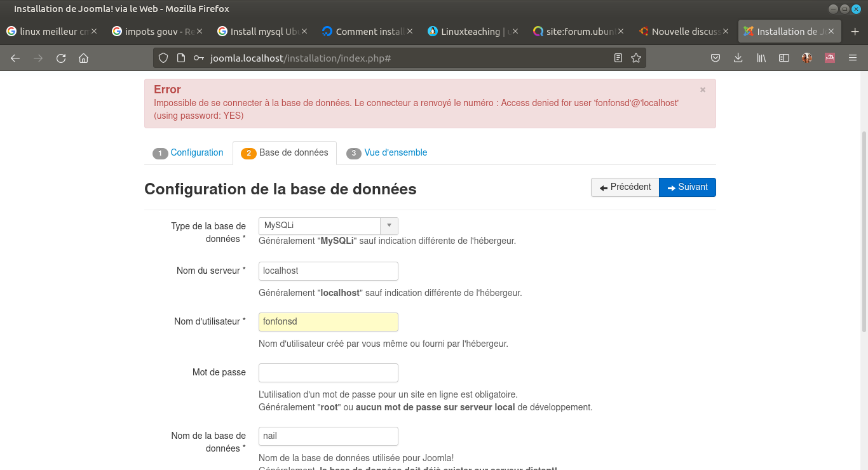The image size is (868, 470).
Task: Click the help text mentioning "localhost" in bold
Action: (x=390, y=293)
